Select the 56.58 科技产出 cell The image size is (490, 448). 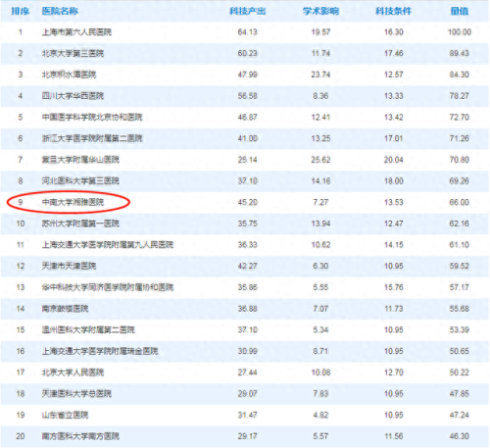point(247,96)
